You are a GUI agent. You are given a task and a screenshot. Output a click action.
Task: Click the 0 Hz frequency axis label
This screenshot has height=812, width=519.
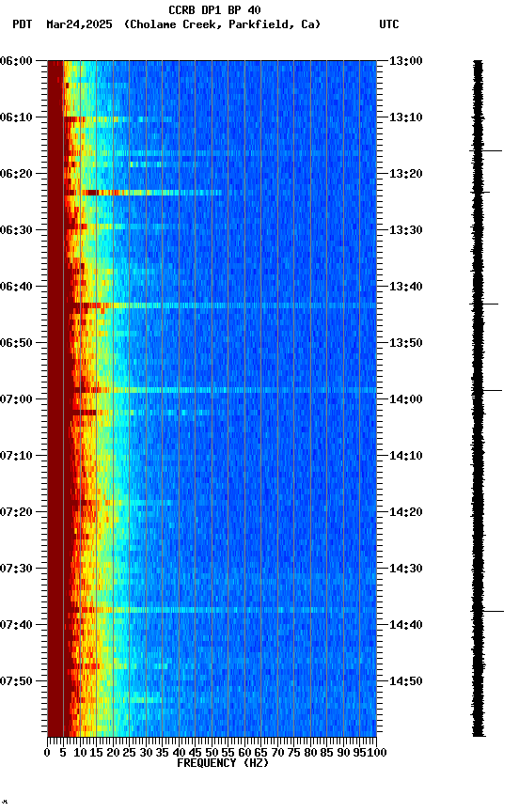click(47, 753)
